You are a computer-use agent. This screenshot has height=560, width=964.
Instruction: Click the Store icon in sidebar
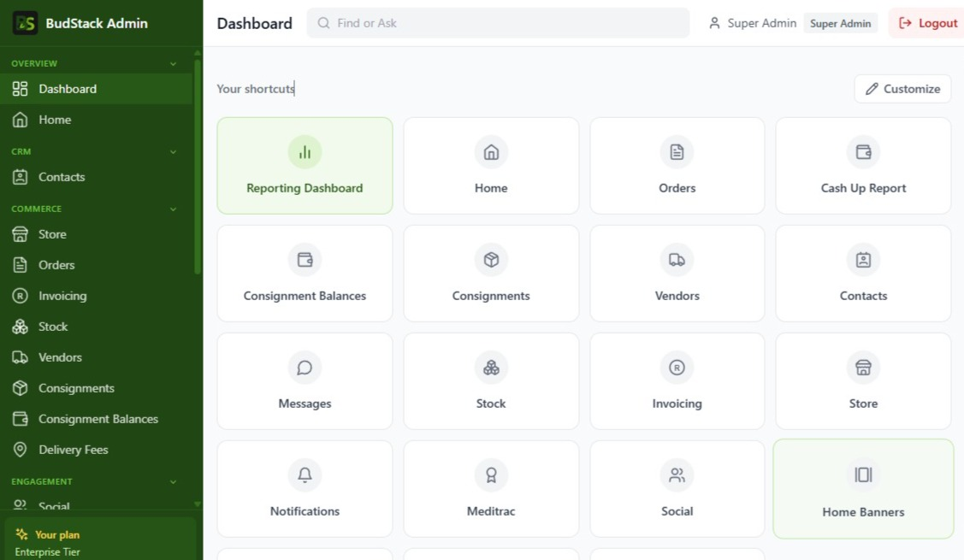point(21,234)
